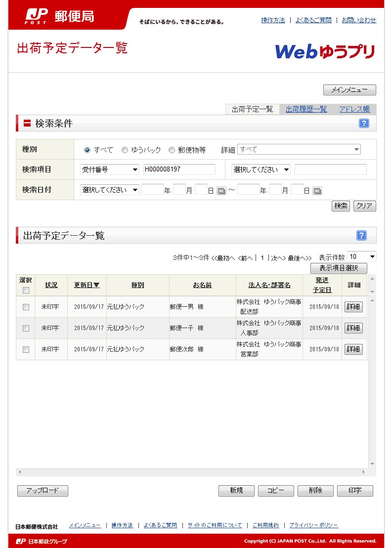Toggle the select-all checkbox in table header
Viewport: 392px width, 548px height.
26,291
